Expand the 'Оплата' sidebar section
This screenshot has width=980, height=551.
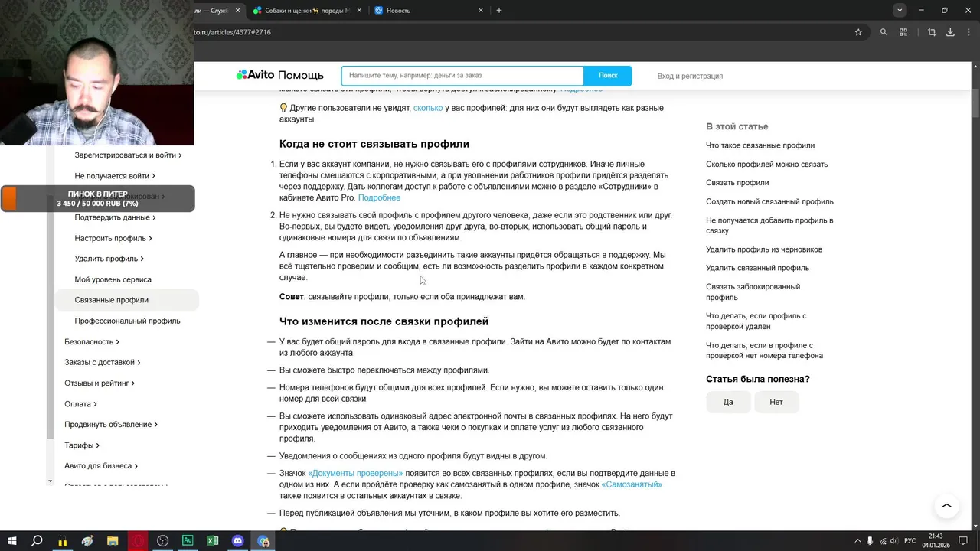(x=80, y=403)
